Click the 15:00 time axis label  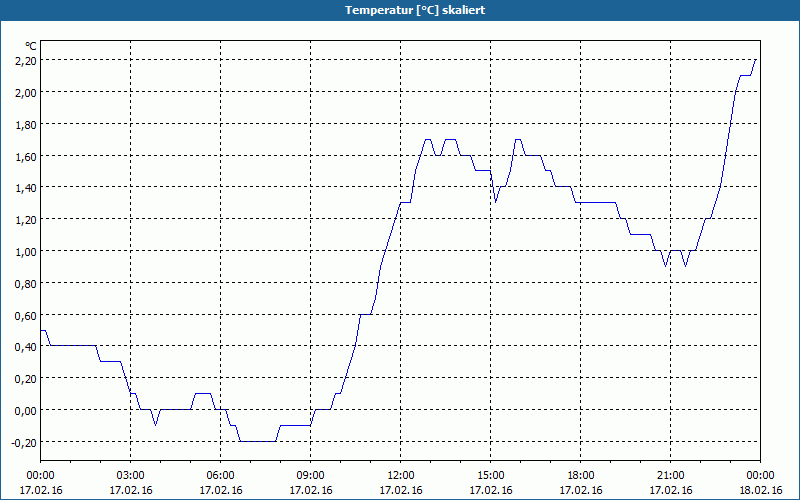click(491, 476)
